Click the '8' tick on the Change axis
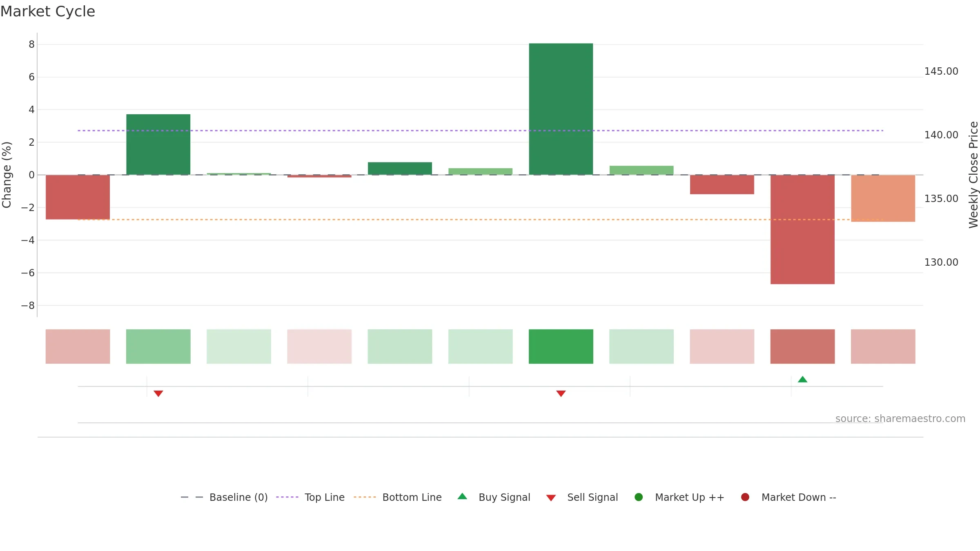The image size is (980, 551). (31, 44)
